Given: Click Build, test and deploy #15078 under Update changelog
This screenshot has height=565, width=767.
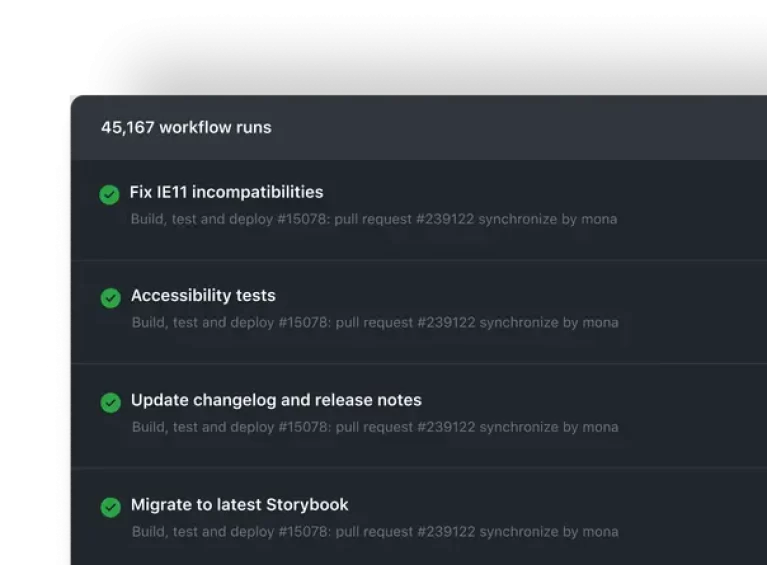Looking at the screenshot, I should pyautogui.click(x=229, y=427).
